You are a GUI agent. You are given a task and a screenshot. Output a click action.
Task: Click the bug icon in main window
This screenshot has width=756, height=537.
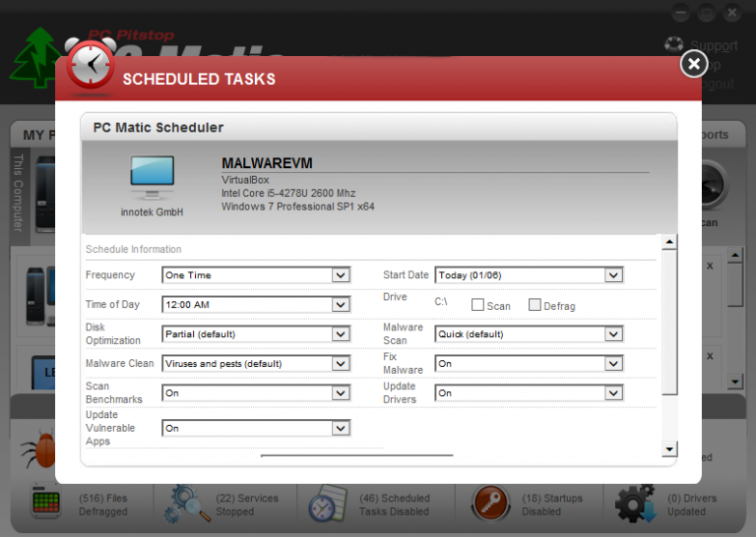[x=38, y=449]
